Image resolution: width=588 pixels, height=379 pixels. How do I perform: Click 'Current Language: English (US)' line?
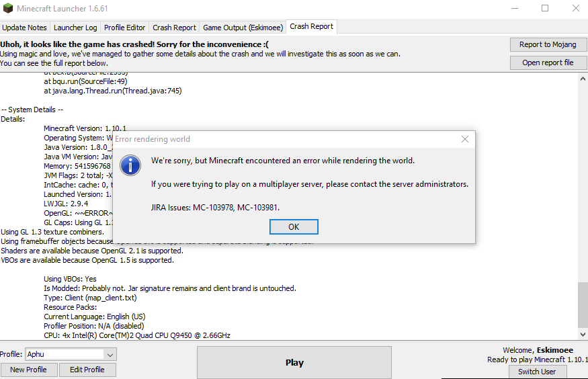pyautogui.click(x=95, y=317)
